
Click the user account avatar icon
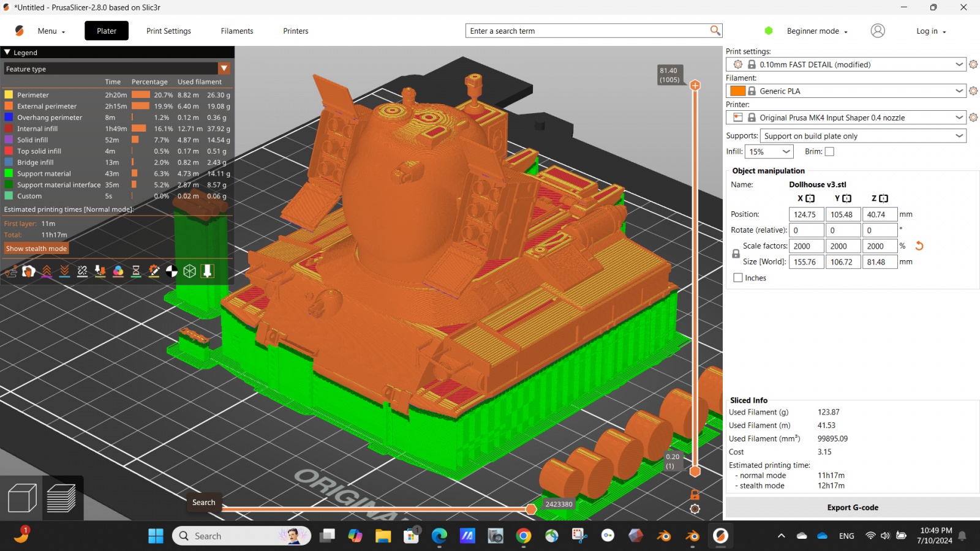click(x=878, y=31)
